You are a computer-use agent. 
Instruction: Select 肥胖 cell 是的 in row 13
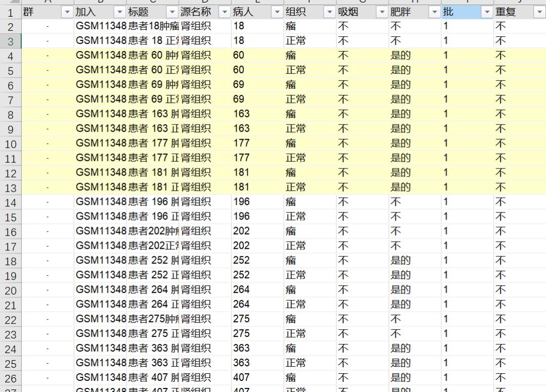click(415, 187)
